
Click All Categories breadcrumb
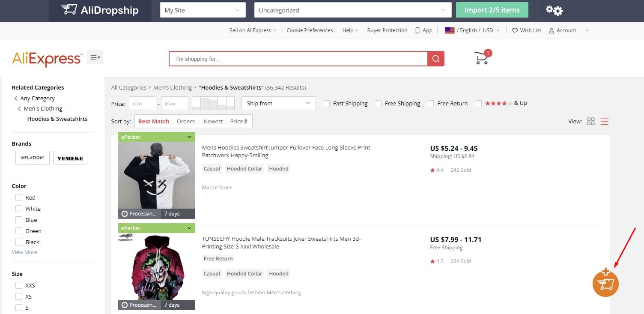pyautogui.click(x=129, y=88)
